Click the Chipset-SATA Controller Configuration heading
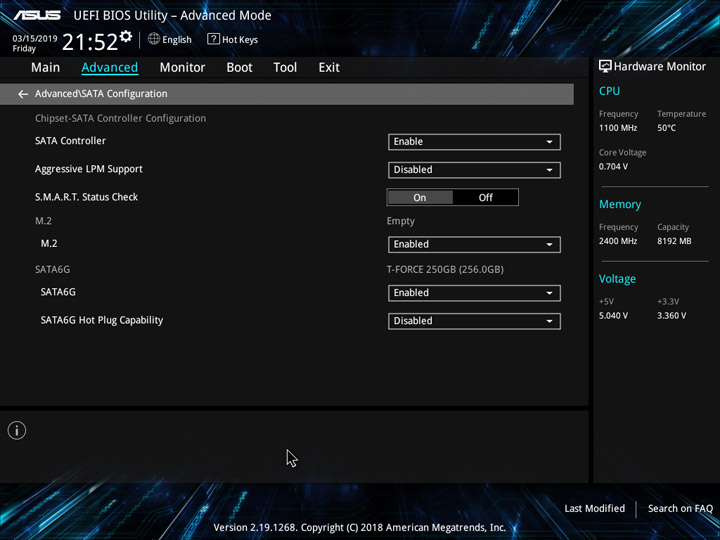The image size is (720, 540). pyautogui.click(x=120, y=118)
